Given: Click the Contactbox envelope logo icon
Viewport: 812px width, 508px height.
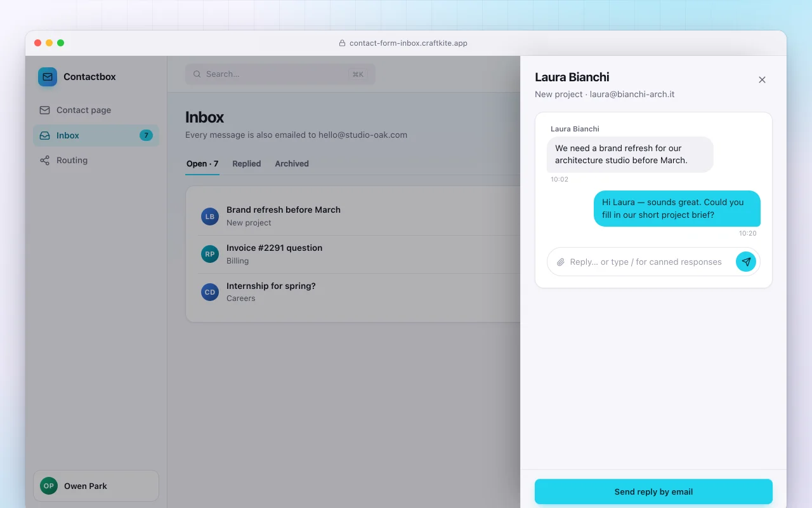Looking at the screenshot, I should pyautogui.click(x=48, y=77).
